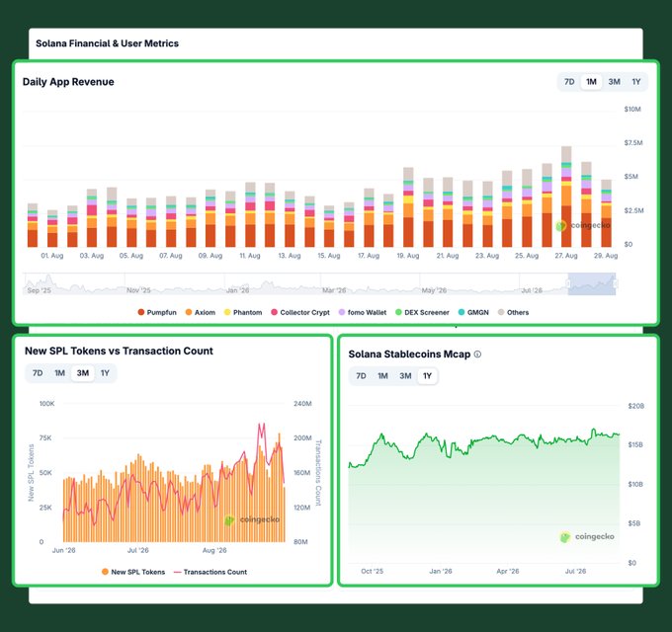This screenshot has width=672, height=632.
Task: Select 3M range for Daily App Revenue
Action: (x=614, y=82)
